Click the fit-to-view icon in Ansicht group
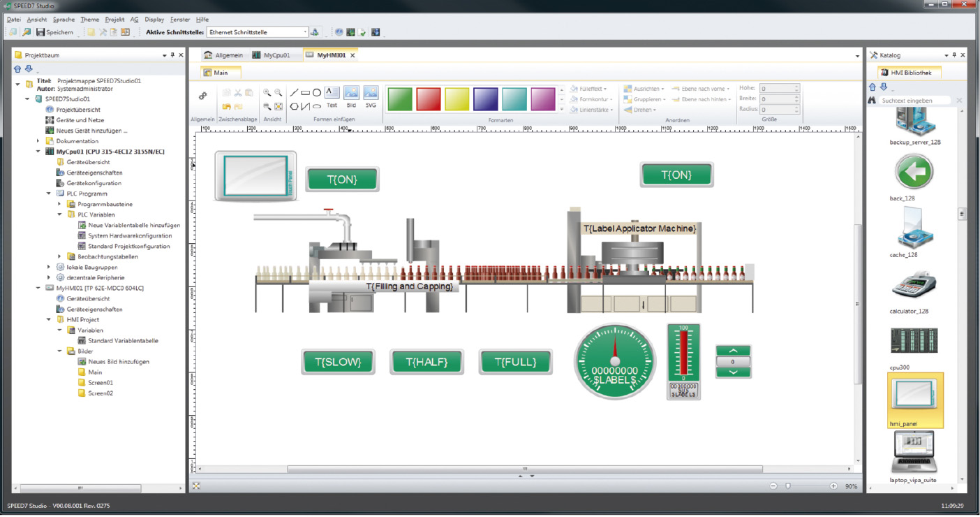The height and width of the screenshot is (517, 980). [279, 106]
